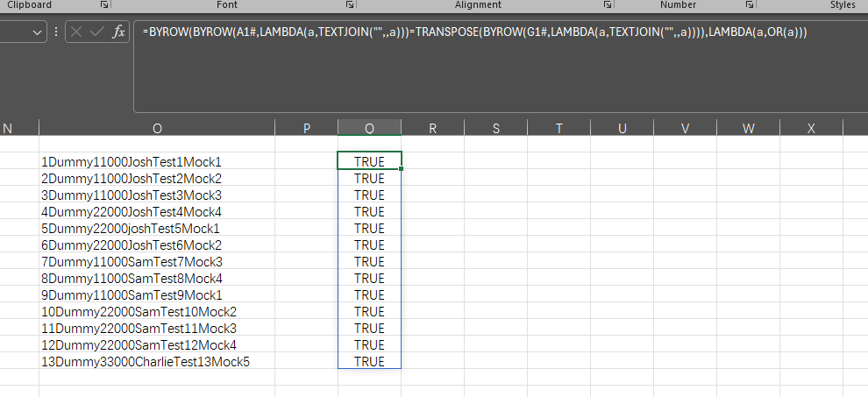868x397 pixels.
Task: Click TRUE cell beside 10Dummy22000SamTest10Mock2
Action: coord(369,311)
